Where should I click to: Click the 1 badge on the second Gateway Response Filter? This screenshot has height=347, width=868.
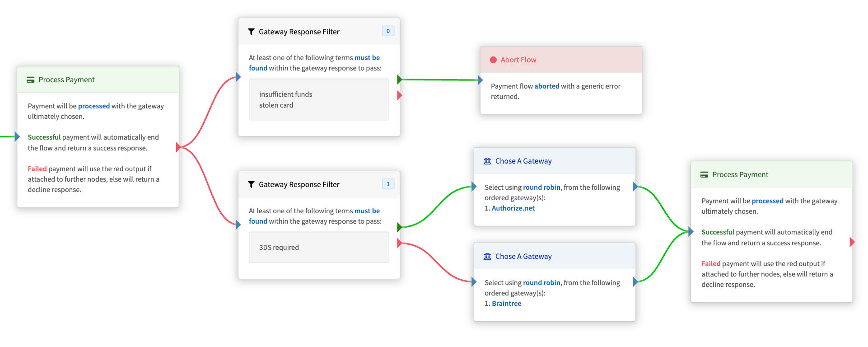click(x=388, y=184)
